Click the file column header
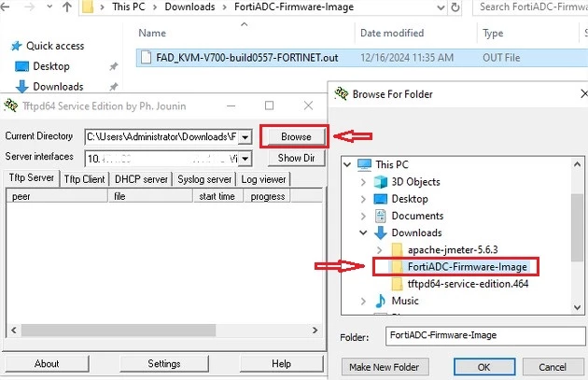 tap(151, 196)
